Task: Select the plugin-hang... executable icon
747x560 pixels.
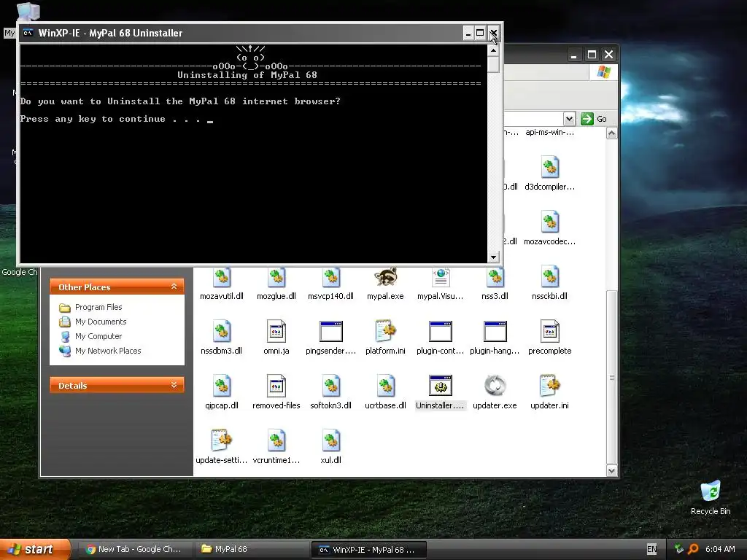Action: coord(495,332)
